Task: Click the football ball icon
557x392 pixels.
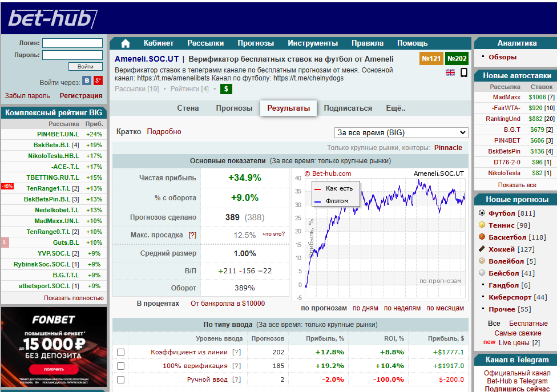Action: click(482, 213)
